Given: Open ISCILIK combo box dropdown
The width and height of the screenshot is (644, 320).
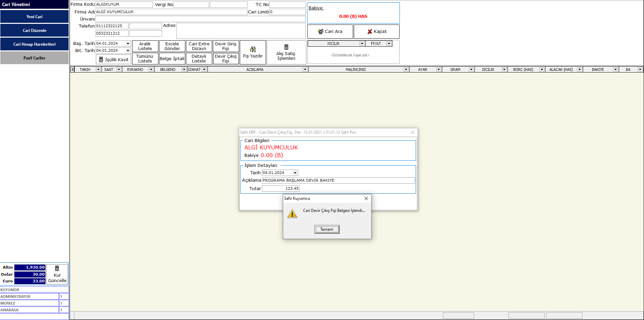Looking at the screenshot, I should point(362,44).
